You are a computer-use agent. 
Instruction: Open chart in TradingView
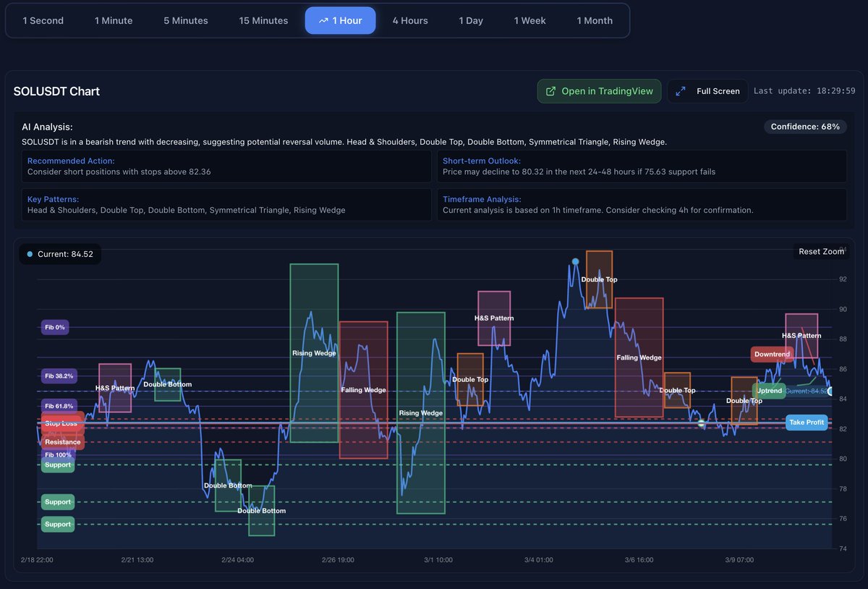(x=599, y=91)
